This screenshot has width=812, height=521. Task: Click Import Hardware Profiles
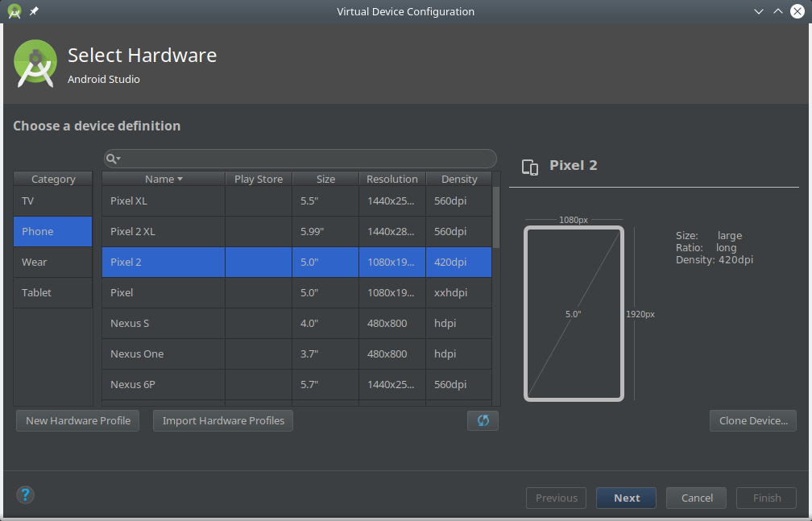pyautogui.click(x=222, y=420)
